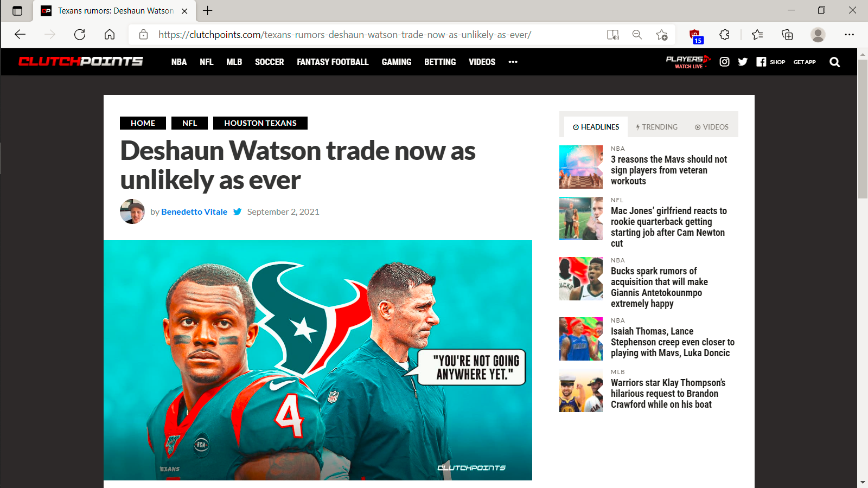View site information lock icon
Image resolution: width=868 pixels, height=488 pixels.
pos(144,35)
